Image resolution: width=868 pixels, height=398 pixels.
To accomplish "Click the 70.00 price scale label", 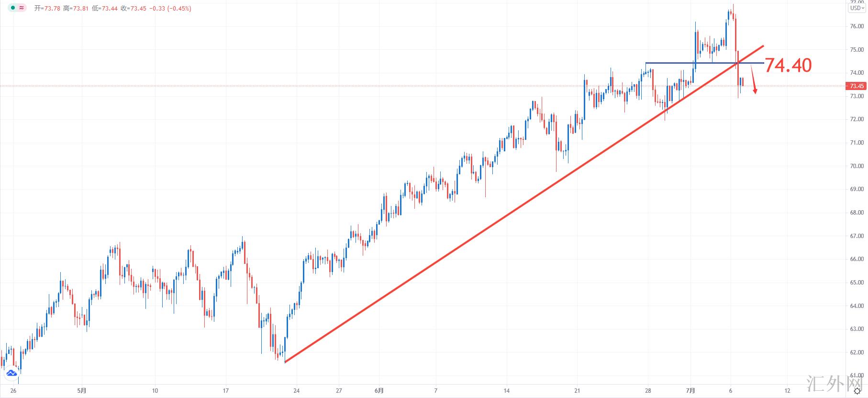I will tap(856, 166).
